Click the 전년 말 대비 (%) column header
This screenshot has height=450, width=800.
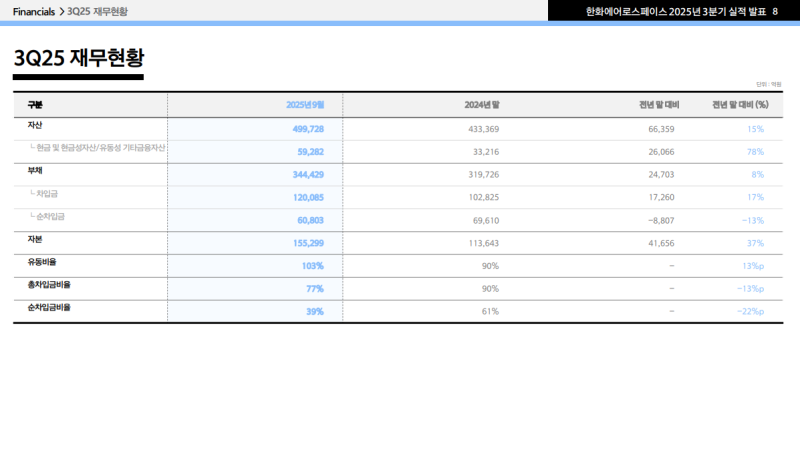(x=739, y=104)
